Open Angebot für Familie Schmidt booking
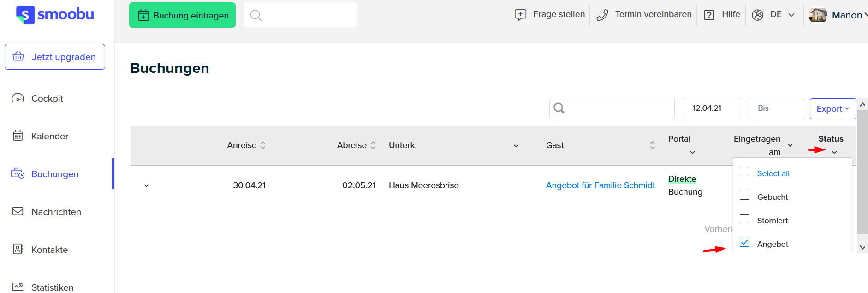Image resolution: width=868 pixels, height=293 pixels. tap(600, 185)
